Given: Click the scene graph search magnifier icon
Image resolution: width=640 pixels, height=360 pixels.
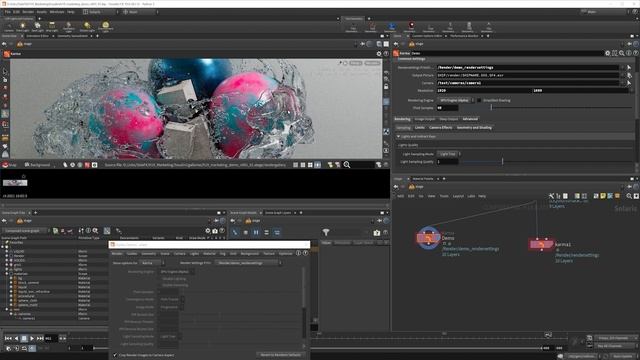Looking at the screenshot, I should (x=95, y=231).
